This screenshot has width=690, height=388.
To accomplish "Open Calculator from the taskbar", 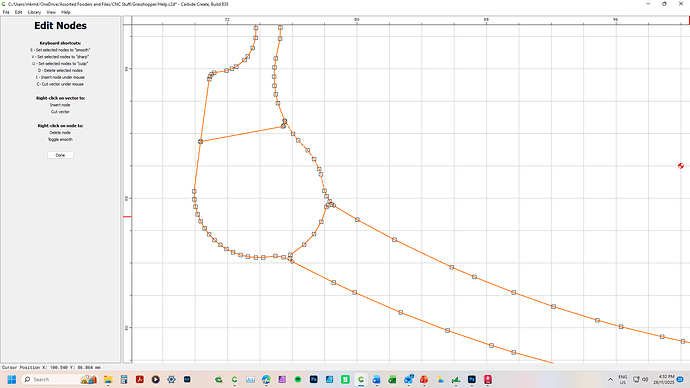I will coord(124,379).
